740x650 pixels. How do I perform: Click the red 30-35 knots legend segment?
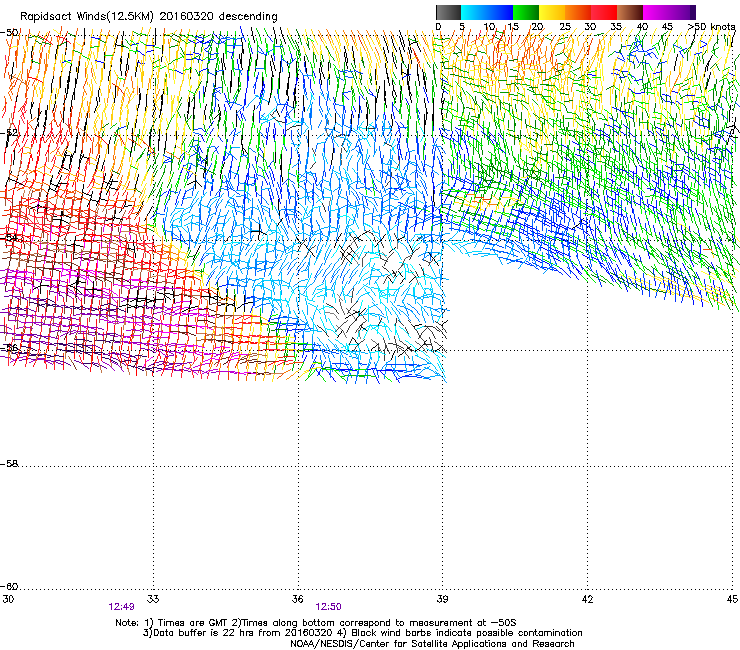click(604, 12)
